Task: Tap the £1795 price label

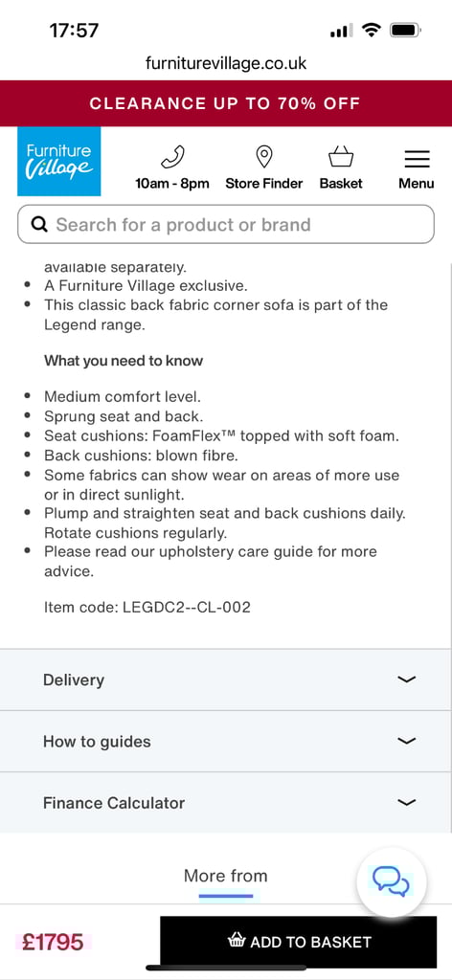Action: tap(53, 942)
